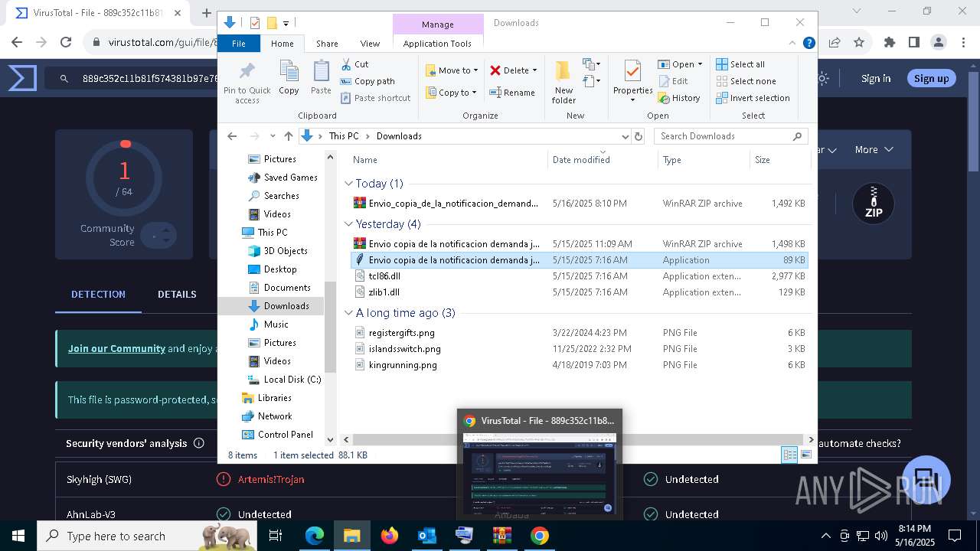Viewport: 980px width, 551px height.
Task: Click Search Downloads input field
Action: [730, 136]
